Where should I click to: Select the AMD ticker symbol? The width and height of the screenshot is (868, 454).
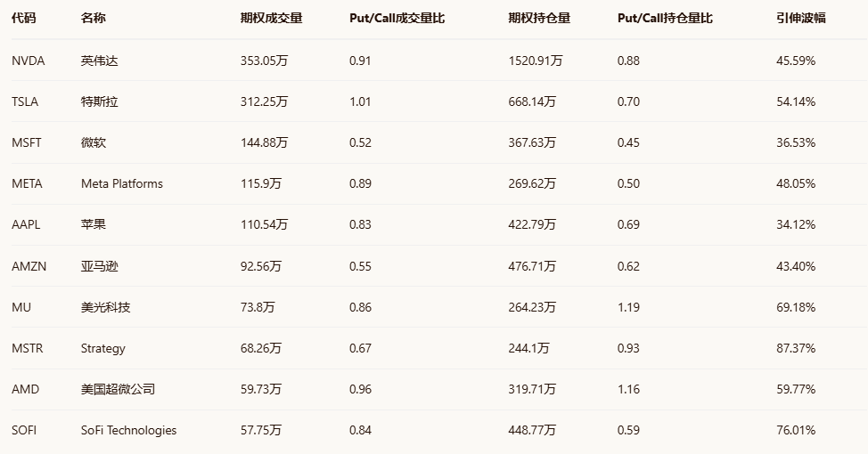coord(25,389)
